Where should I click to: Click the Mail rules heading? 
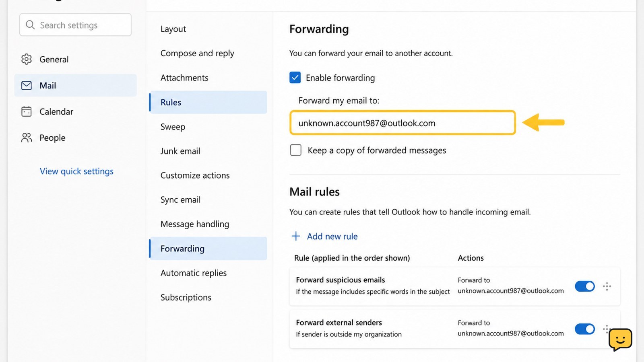314,192
